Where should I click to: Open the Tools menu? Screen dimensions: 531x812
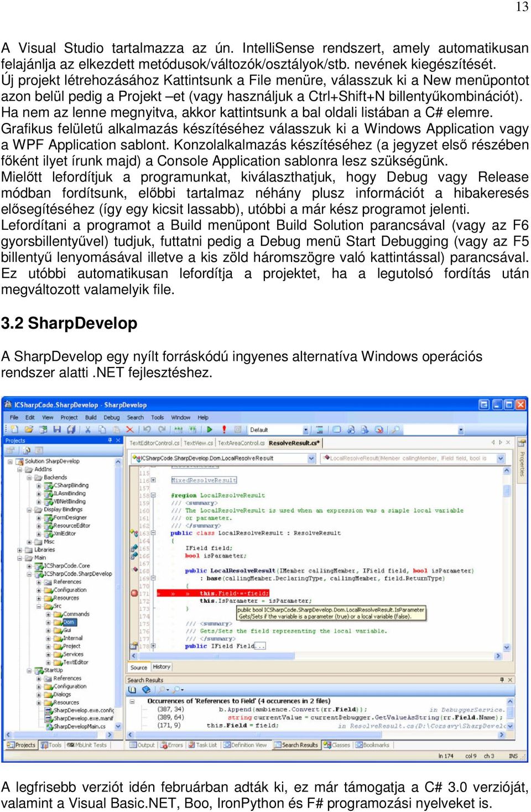pos(158,418)
